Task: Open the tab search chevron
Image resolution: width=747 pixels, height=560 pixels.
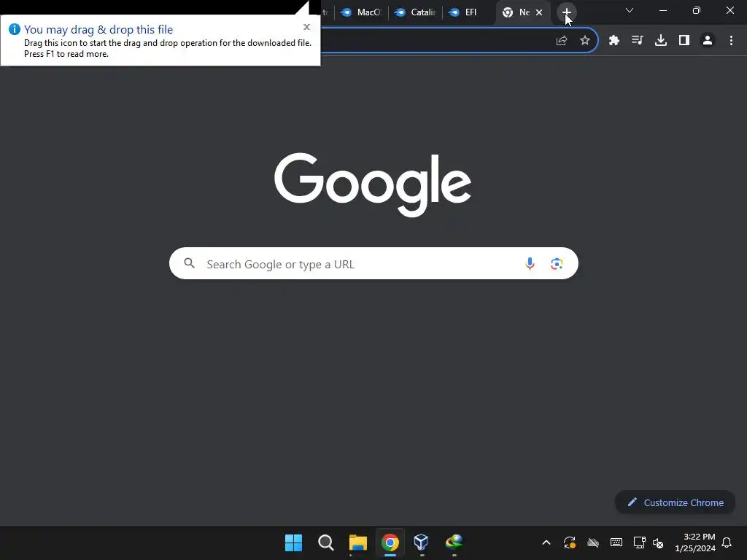Action: pos(630,10)
